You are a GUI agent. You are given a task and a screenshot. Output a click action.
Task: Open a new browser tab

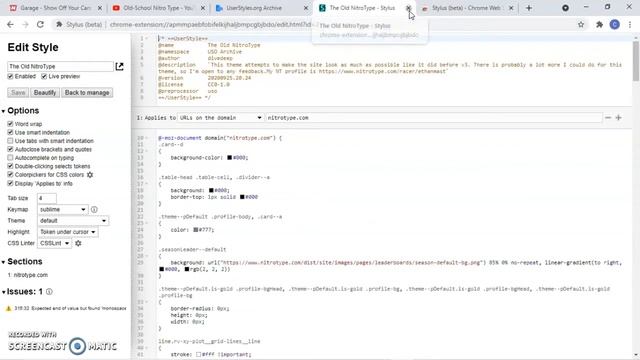pyautogui.click(x=529, y=8)
